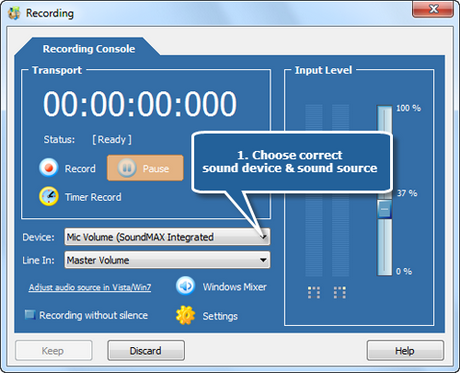Expand the Device dropdown arrow

(263, 237)
